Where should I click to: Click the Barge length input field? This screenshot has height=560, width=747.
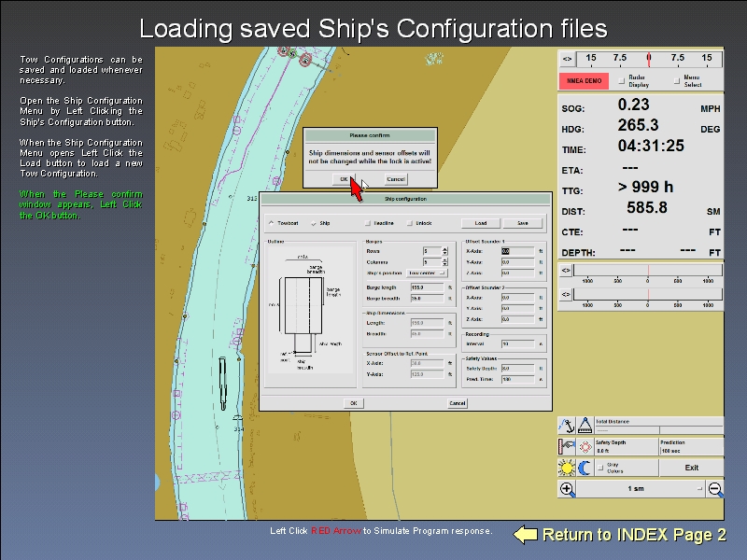click(x=428, y=287)
